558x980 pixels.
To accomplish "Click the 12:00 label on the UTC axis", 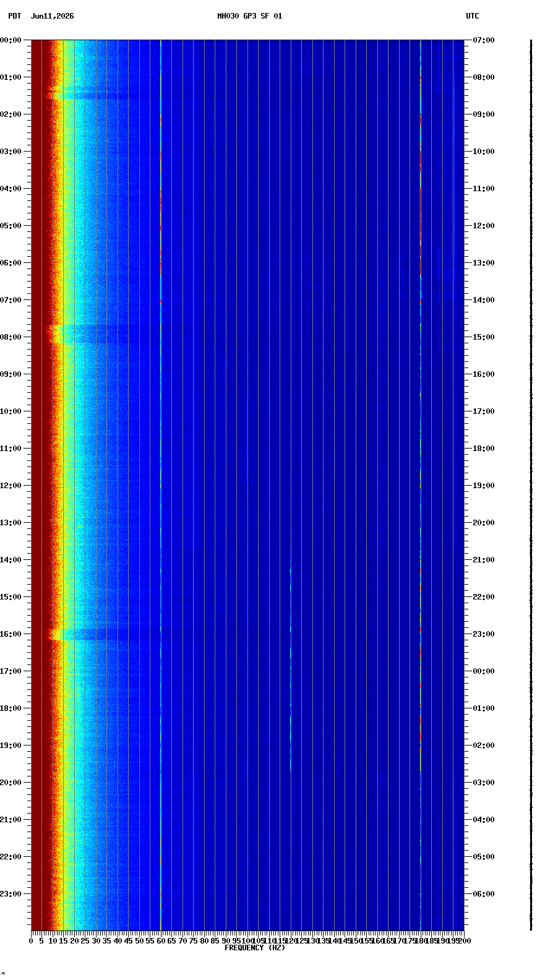I will pos(484,226).
